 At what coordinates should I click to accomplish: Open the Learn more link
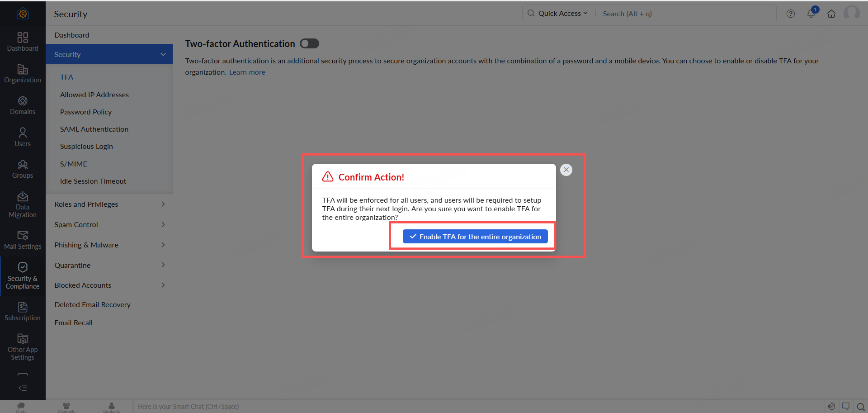click(x=247, y=72)
